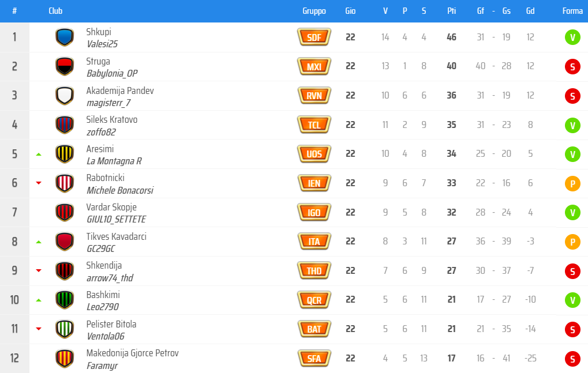Click Shkupi's green V form indicator
Image resolution: width=588 pixels, height=373 pixels.
(572, 38)
